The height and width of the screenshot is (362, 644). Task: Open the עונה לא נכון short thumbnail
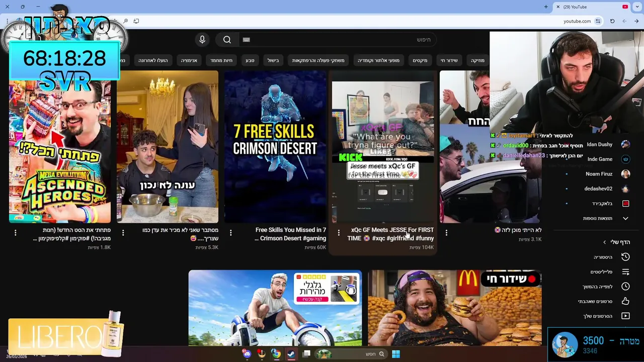tap(168, 147)
